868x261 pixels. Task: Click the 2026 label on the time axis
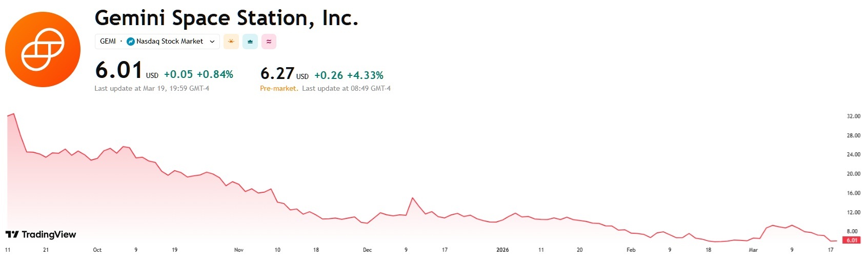(x=502, y=250)
